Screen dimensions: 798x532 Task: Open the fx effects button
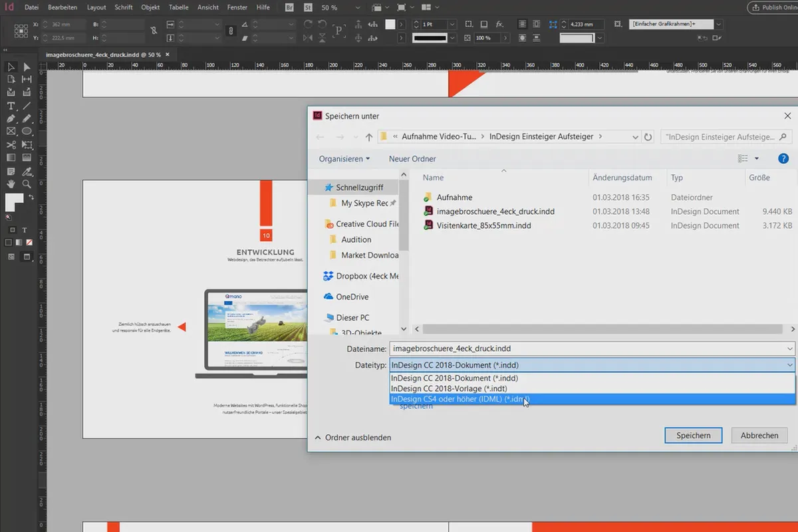[x=499, y=24]
